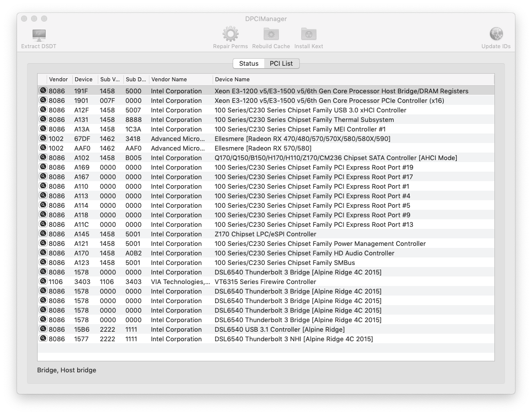Click lookup icon on the A145 row
Image resolution: width=532 pixels, height=415 pixels.
pyautogui.click(x=43, y=233)
